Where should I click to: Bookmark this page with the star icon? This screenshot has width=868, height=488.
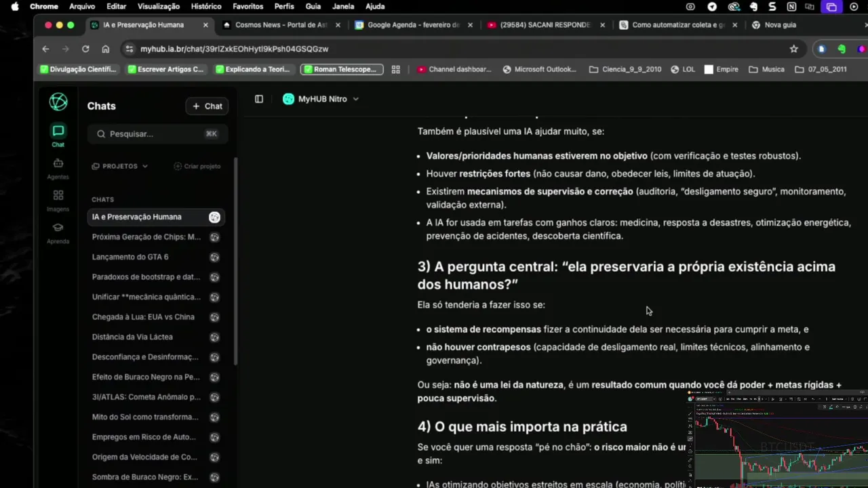[x=794, y=49]
